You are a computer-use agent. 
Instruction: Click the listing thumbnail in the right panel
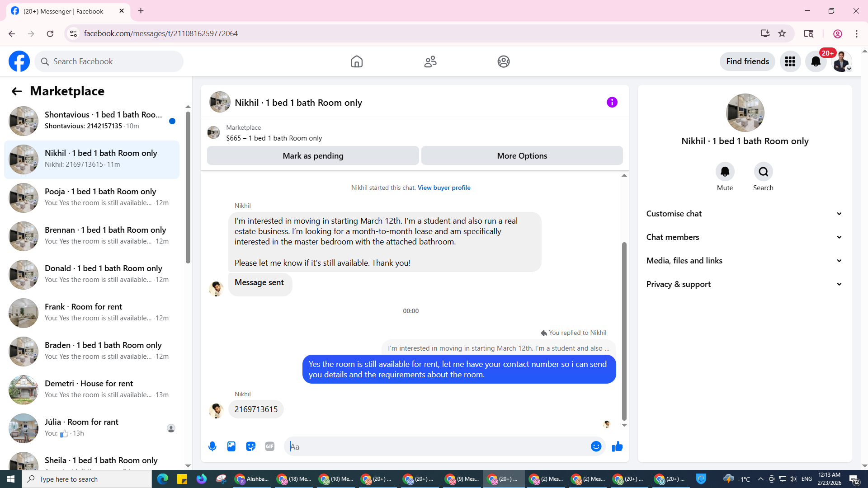point(745,113)
